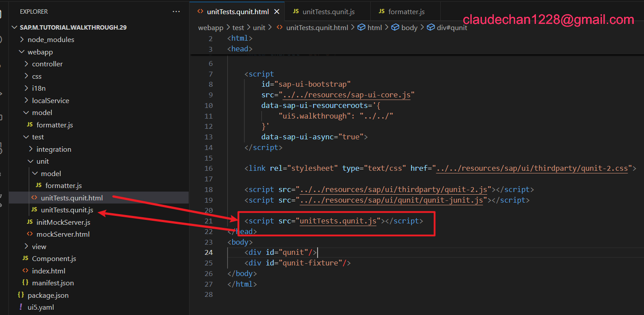
Task: Open the unitTests.qunit.js script link on line 21
Action: coord(338,221)
